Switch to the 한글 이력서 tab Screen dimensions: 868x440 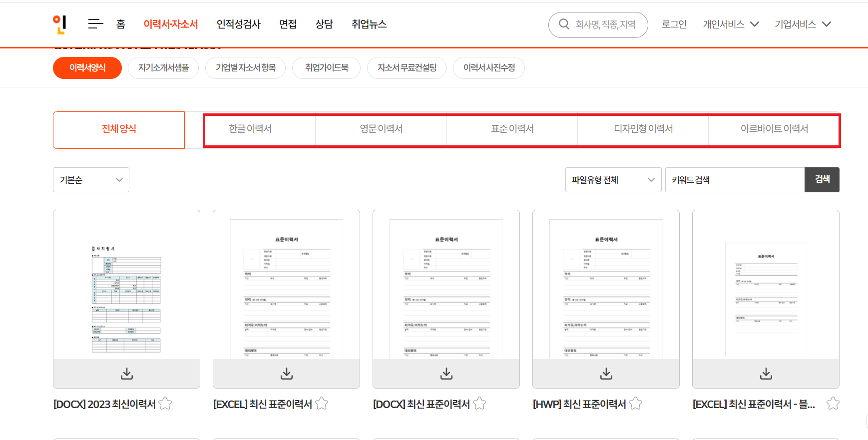point(250,129)
